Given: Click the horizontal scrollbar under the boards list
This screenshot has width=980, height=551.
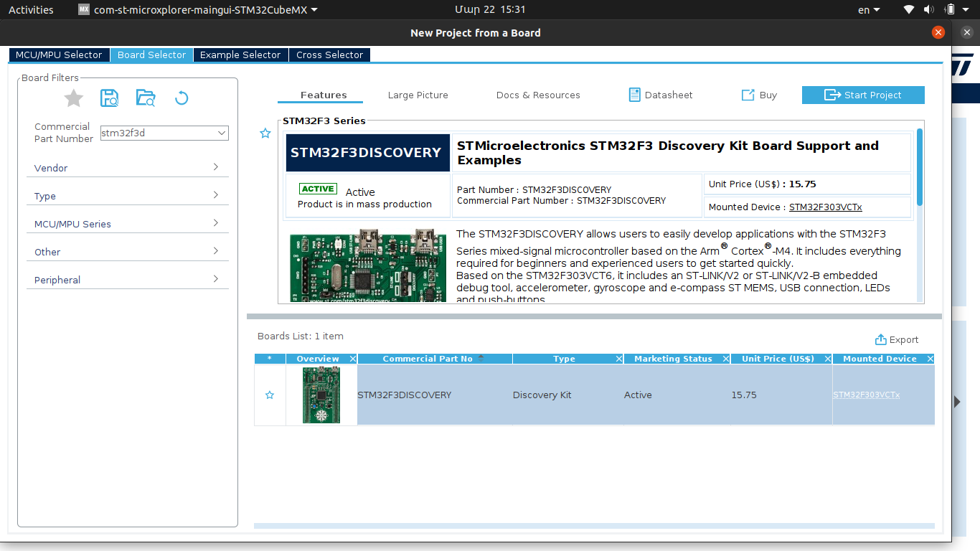Looking at the screenshot, I should tap(594, 526).
